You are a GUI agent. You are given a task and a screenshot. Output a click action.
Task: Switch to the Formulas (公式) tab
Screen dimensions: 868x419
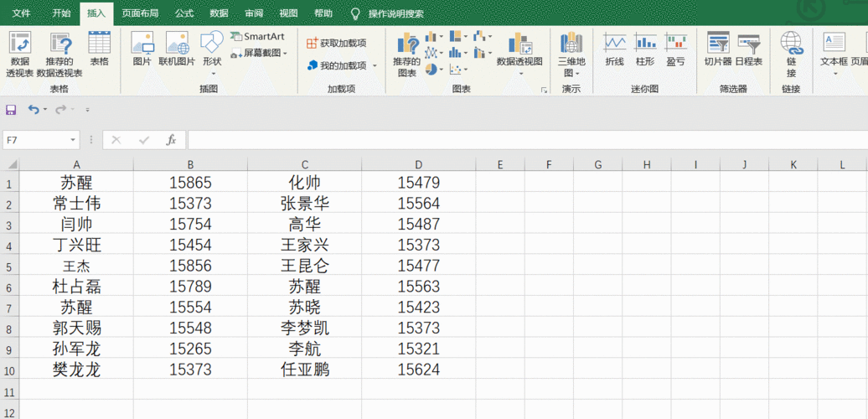[x=184, y=13]
